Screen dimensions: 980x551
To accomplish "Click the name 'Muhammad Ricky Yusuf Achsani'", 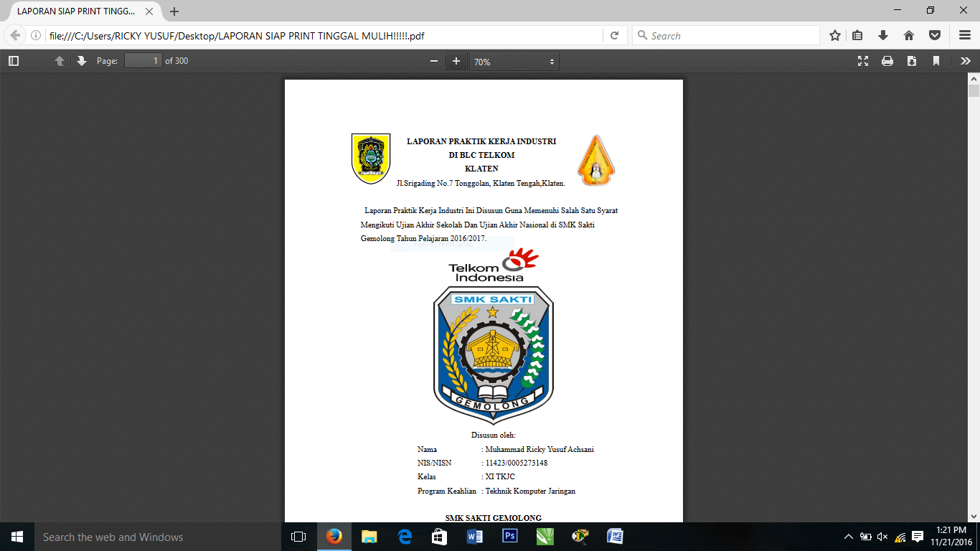I will click(540, 449).
